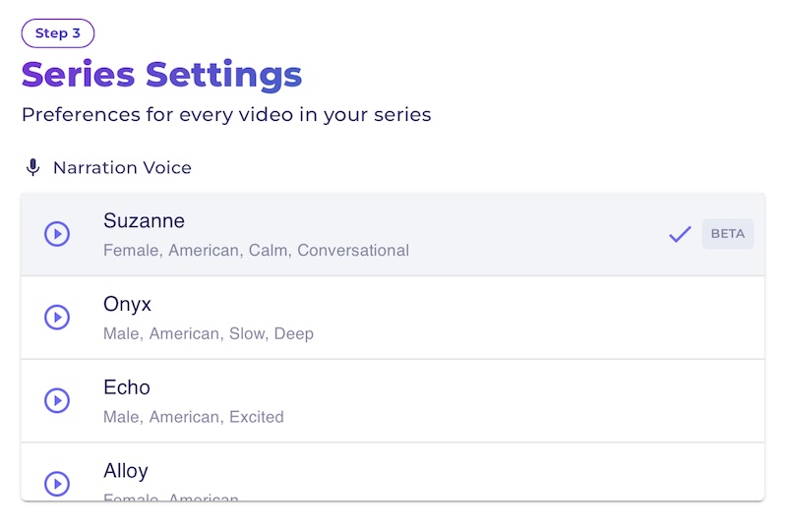787x532 pixels.
Task: Click the microphone icon beside Narration Voice
Action: click(x=32, y=167)
